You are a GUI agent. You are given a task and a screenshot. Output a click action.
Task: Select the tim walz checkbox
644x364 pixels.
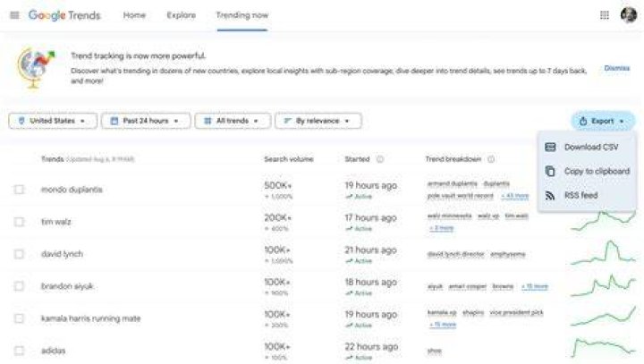pyautogui.click(x=19, y=222)
